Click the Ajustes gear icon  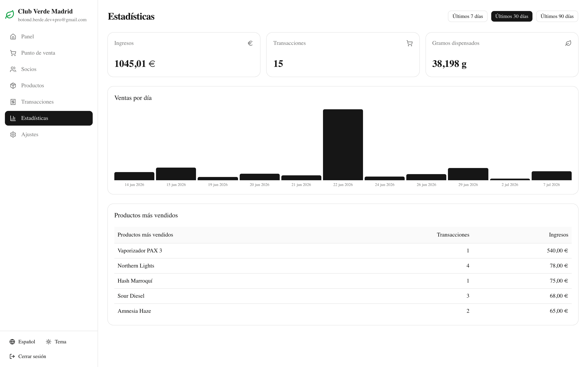tap(13, 135)
